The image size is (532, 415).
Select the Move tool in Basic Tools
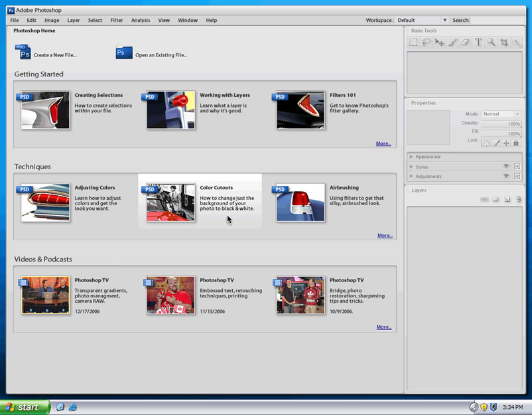[x=439, y=42]
